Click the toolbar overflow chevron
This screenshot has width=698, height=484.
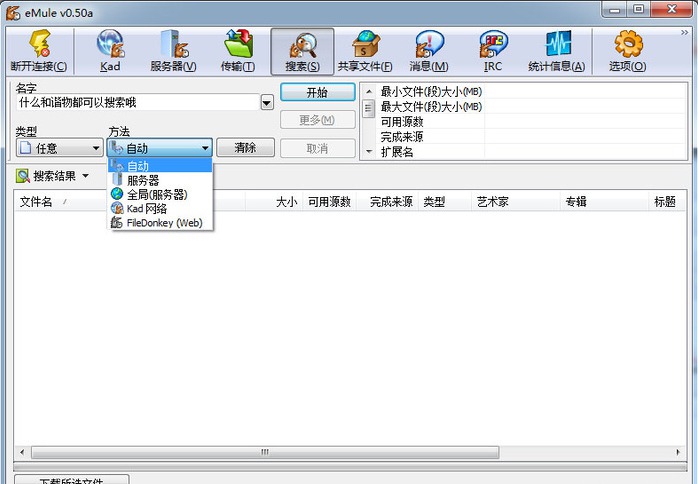tap(684, 33)
